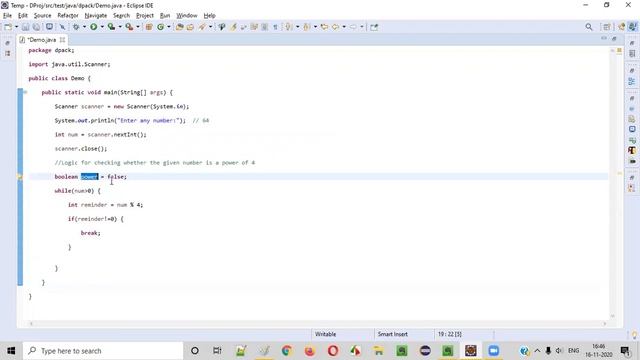
Task: Click the Save toolbar icon
Action: [x=25, y=27]
